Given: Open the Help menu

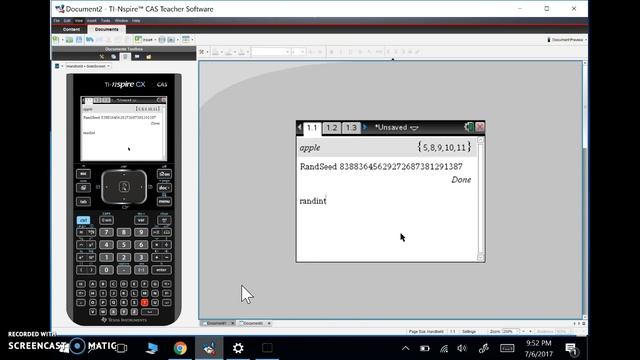Looking at the screenshot, I should 136,20.
